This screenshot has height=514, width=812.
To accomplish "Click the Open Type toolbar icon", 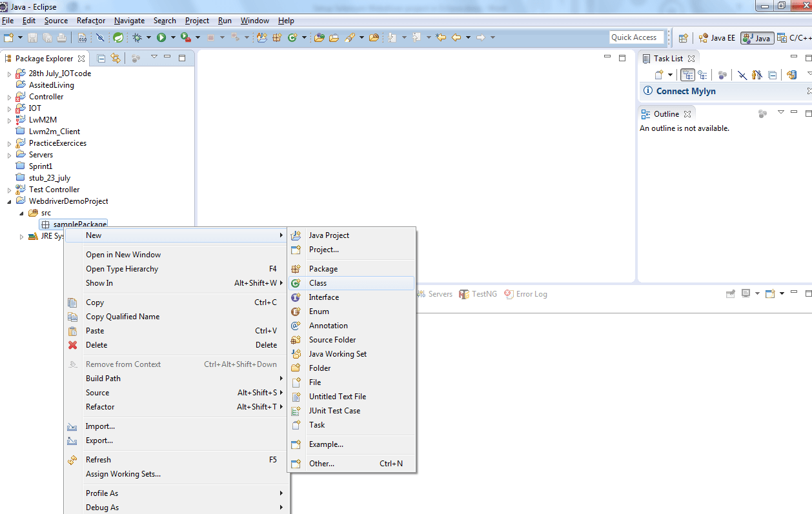I will 319,38.
